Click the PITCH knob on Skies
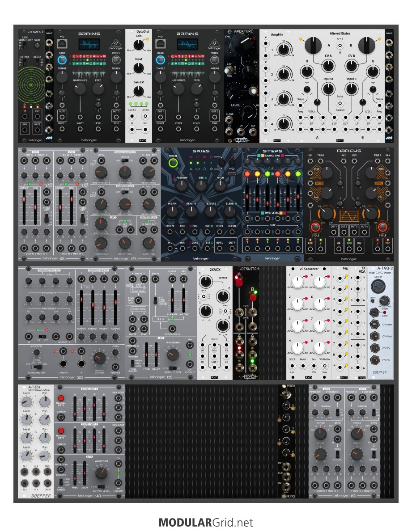 click(x=221, y=184)
